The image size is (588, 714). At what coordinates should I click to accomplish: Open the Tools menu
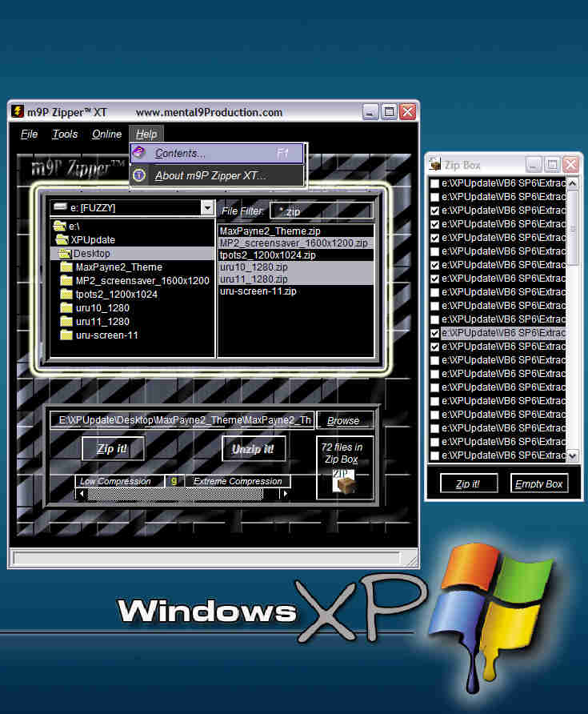click(x=65, y=134)
